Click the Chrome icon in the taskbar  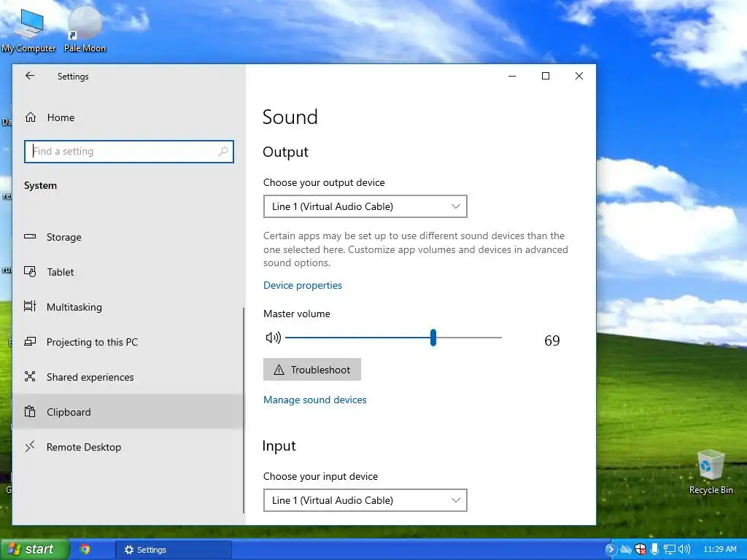tap(85, 550)
